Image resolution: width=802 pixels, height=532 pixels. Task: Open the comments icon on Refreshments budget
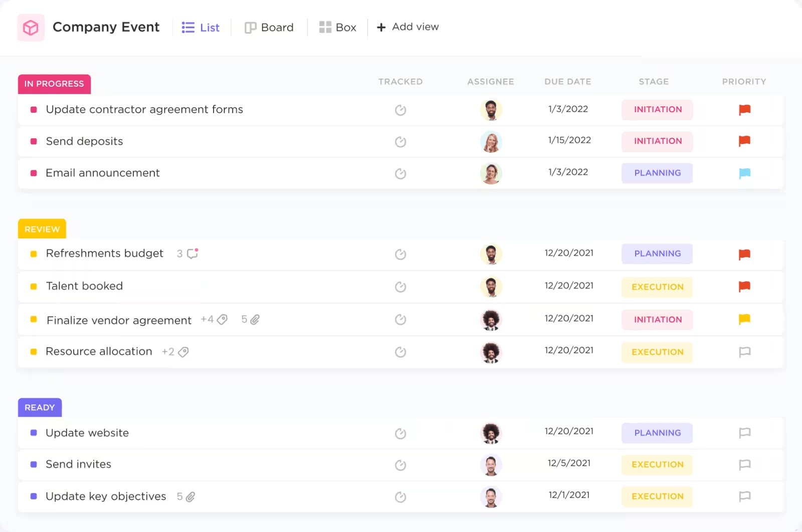pos(192,253)
